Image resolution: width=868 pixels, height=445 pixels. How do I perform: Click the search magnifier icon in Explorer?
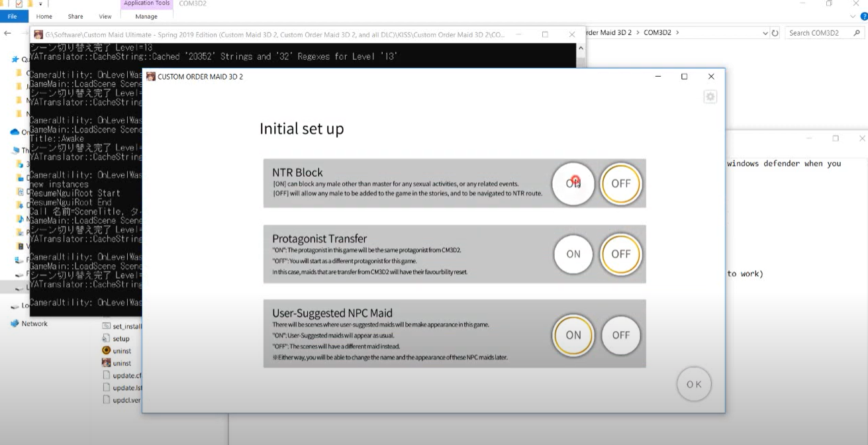[858, 32]
